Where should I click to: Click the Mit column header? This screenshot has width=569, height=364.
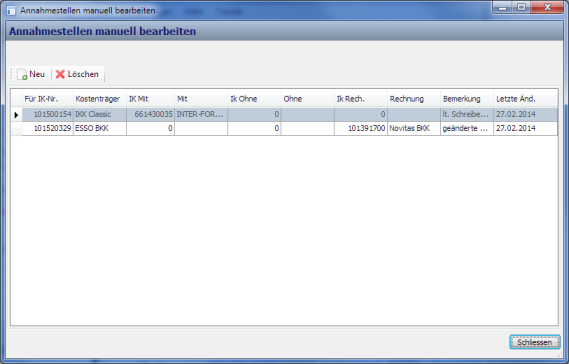[201, 99]
